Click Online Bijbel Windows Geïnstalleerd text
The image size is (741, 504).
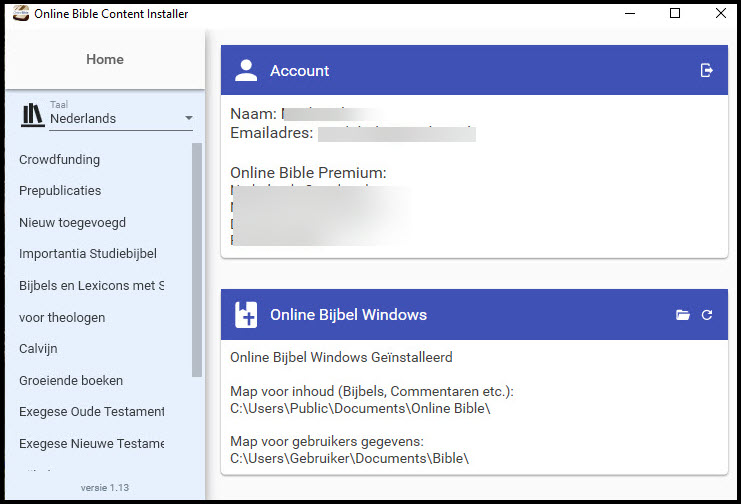point(341,357)
